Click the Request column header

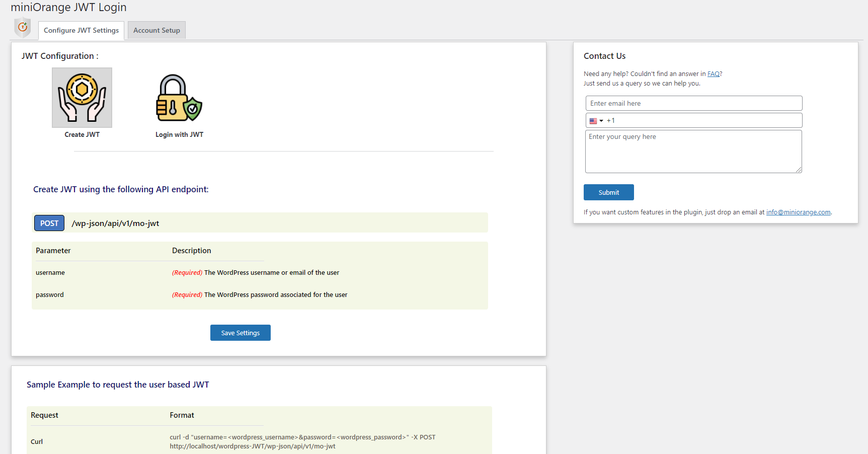click(44, 415)
